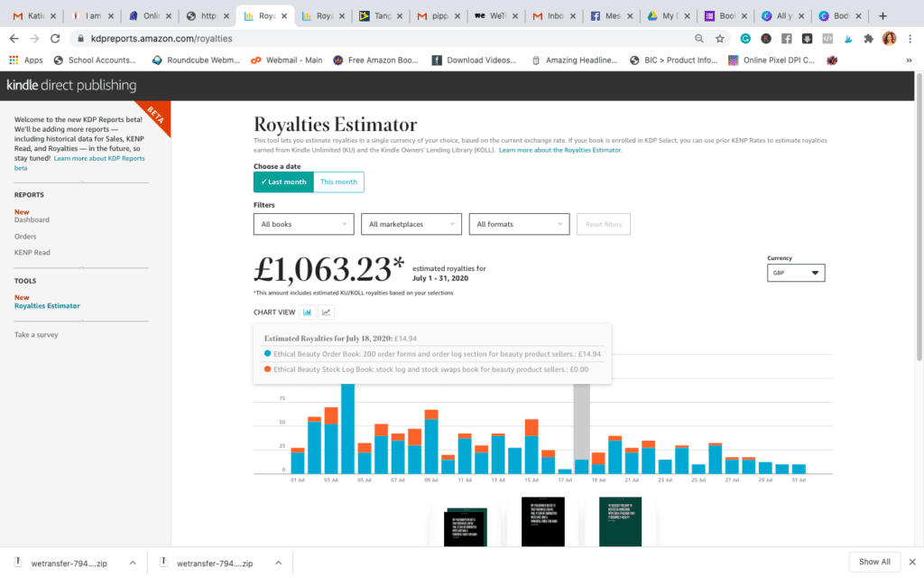This screenshot has height=578, width=924.
Task: Open a new browser tab
Action: pyautogui.click(x=882, y=16)
